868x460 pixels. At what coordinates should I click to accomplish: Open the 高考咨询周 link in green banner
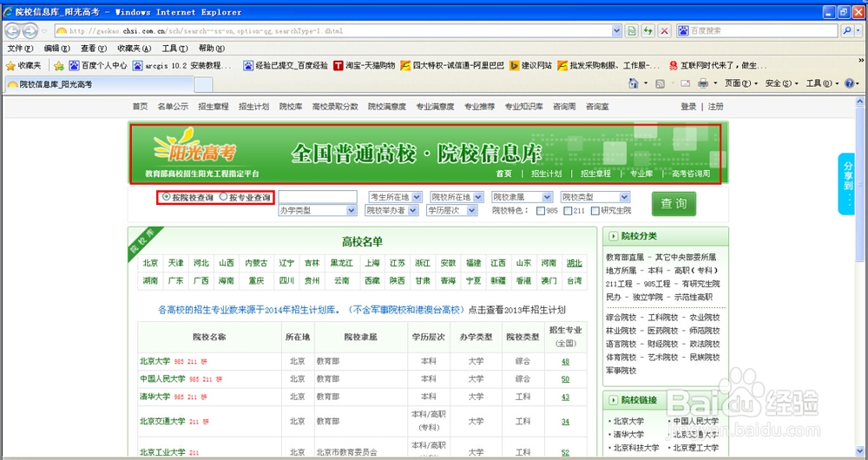[x=690, y=174]
